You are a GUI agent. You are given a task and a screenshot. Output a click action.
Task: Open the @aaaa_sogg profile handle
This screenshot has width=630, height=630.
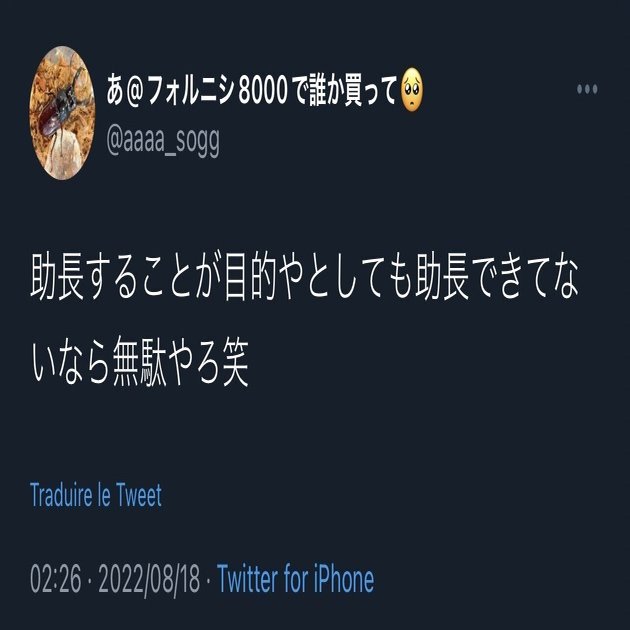click(163, 141)
